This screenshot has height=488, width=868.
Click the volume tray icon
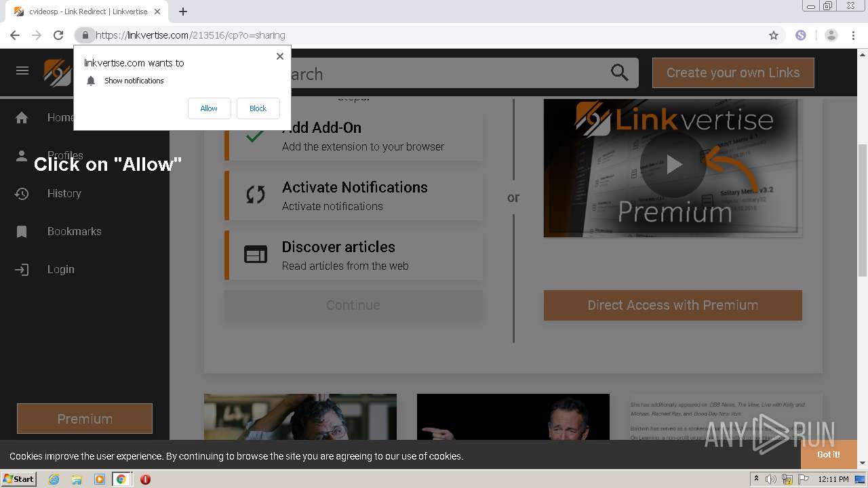coord(771,479)
